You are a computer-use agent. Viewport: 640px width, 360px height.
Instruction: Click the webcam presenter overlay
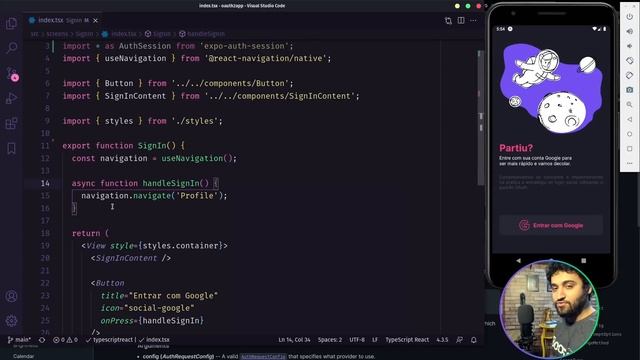[x=549, y=309]
